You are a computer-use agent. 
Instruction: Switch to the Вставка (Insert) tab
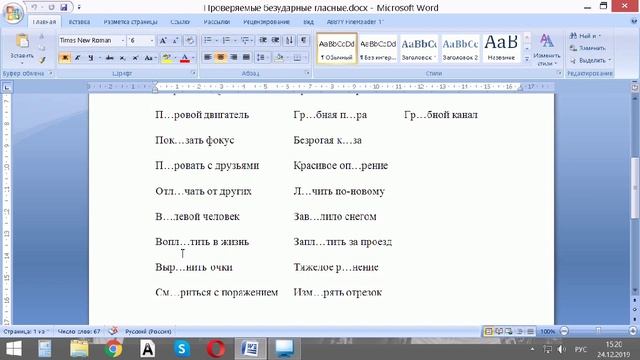coord(79,22)
